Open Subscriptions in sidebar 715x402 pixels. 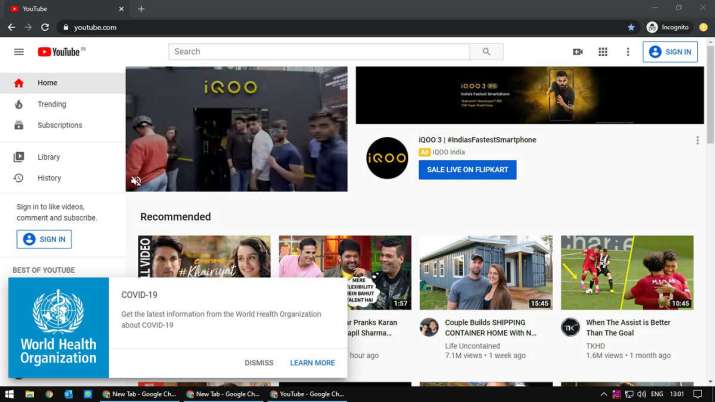tap(60, 125)
